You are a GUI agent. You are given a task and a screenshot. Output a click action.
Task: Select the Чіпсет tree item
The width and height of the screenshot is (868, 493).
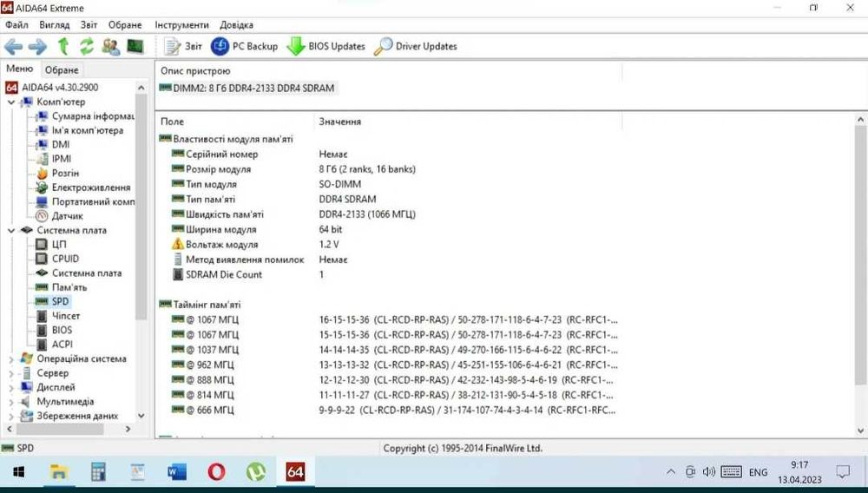pyautogui.click(x=57, y=316)
